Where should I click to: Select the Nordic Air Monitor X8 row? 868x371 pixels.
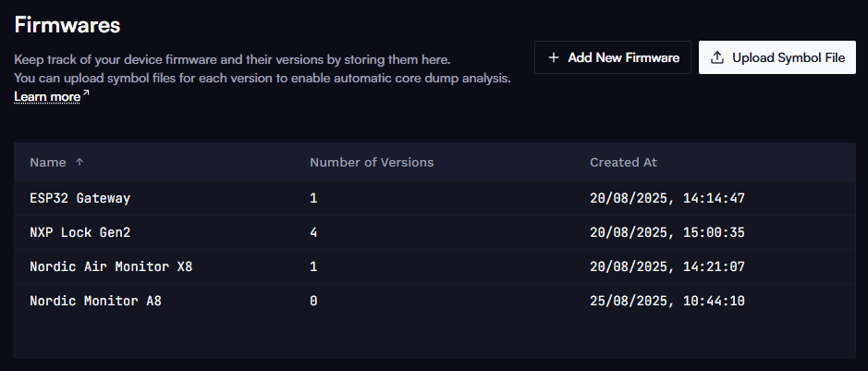point(434,266)
